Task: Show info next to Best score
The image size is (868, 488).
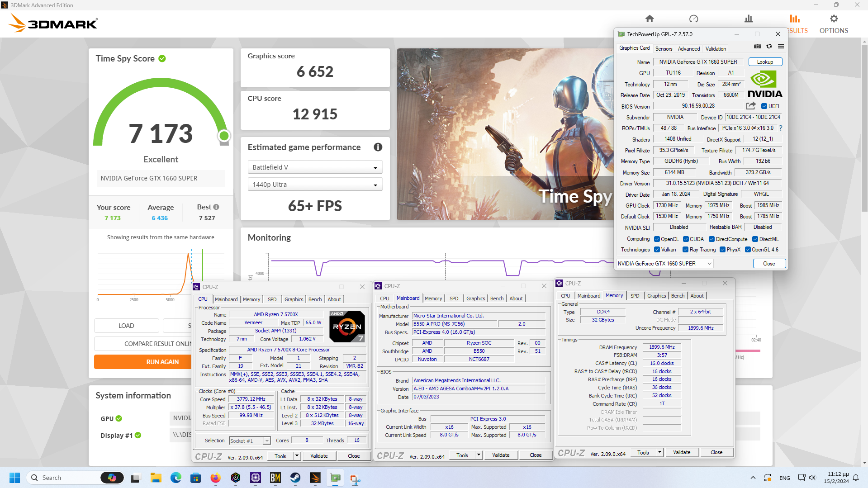Action: pyautogui.click(x=216, y=207)
